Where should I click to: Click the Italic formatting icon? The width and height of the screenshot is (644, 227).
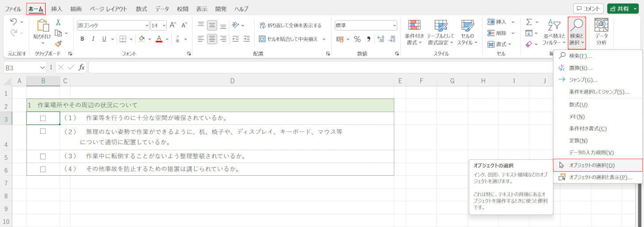pyautogui.click(x=93, y=39)
